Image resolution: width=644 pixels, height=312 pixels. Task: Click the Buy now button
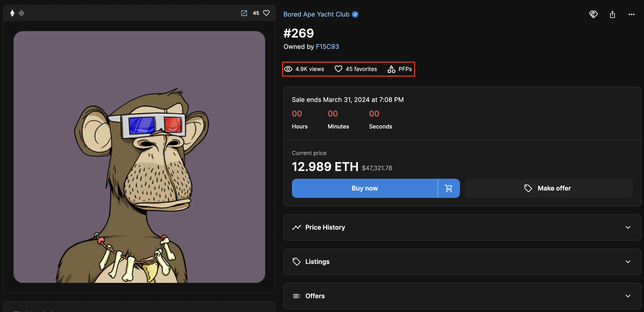point(364,188)
